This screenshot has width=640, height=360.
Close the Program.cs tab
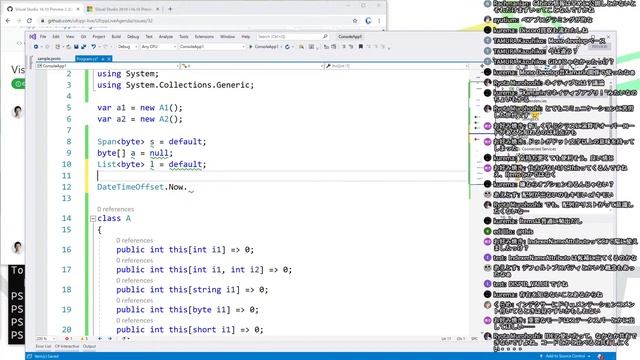(x=109, y=59)
